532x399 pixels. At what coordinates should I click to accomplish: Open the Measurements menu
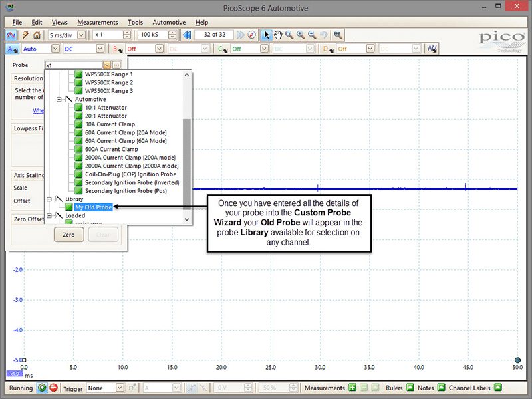(x=98, y=23)
